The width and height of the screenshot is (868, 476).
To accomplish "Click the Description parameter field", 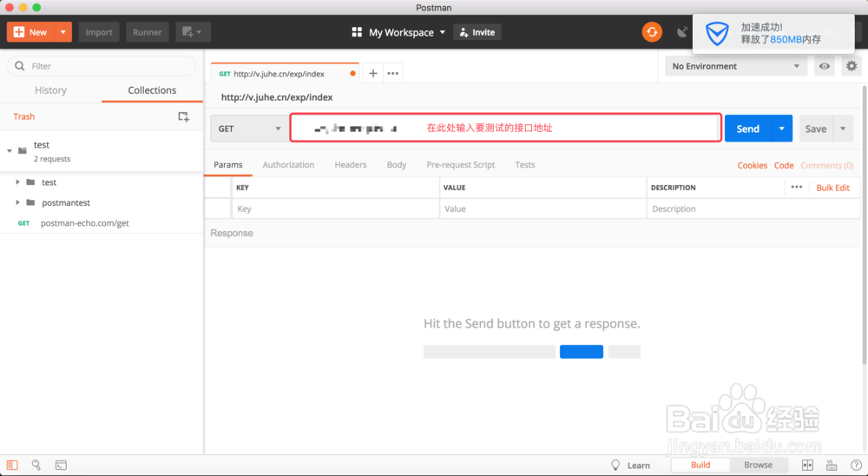I will coord(753,209).
